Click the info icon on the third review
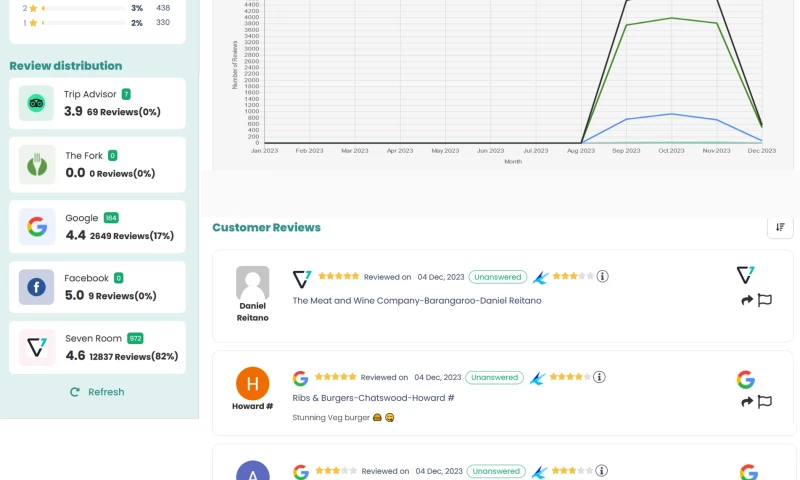This screenshot has height=480, width=800. tap(601, 470)
